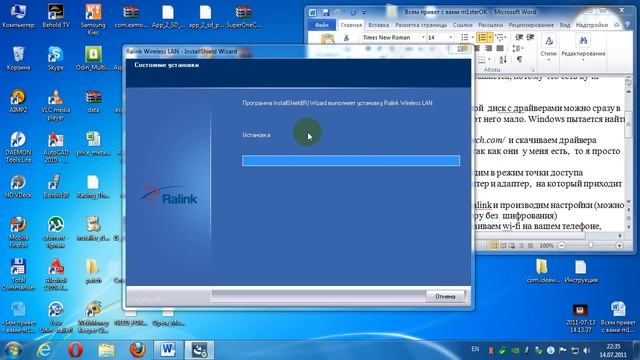
Task: Click the Word taskbar button
Action: 167,350
